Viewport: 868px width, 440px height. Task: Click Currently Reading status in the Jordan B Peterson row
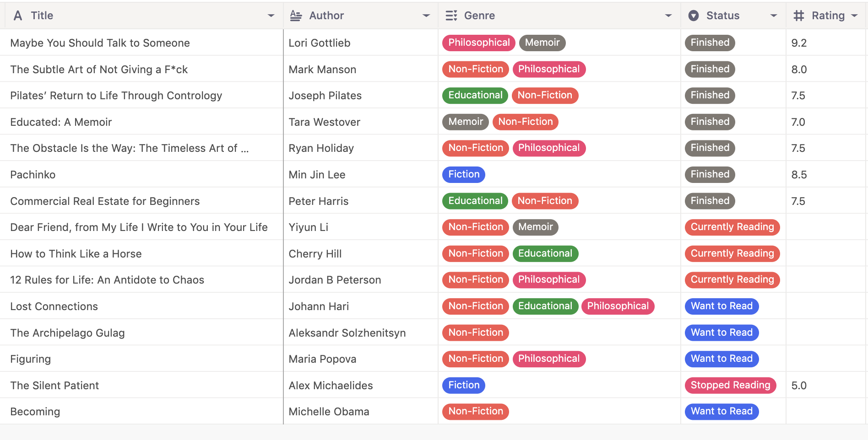[x=732, y=279]
